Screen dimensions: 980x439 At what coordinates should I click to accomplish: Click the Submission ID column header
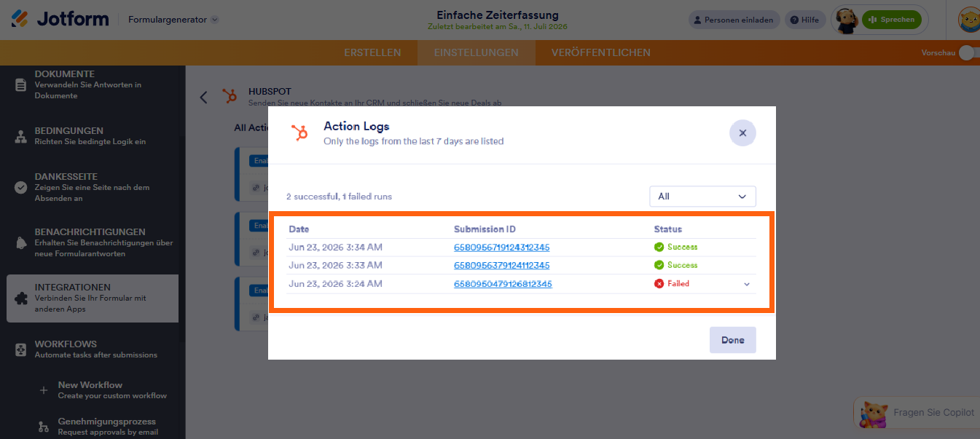pos(485,229)
